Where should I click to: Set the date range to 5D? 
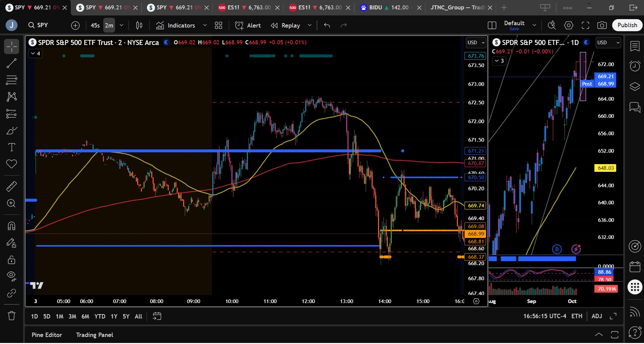(47, 316)
